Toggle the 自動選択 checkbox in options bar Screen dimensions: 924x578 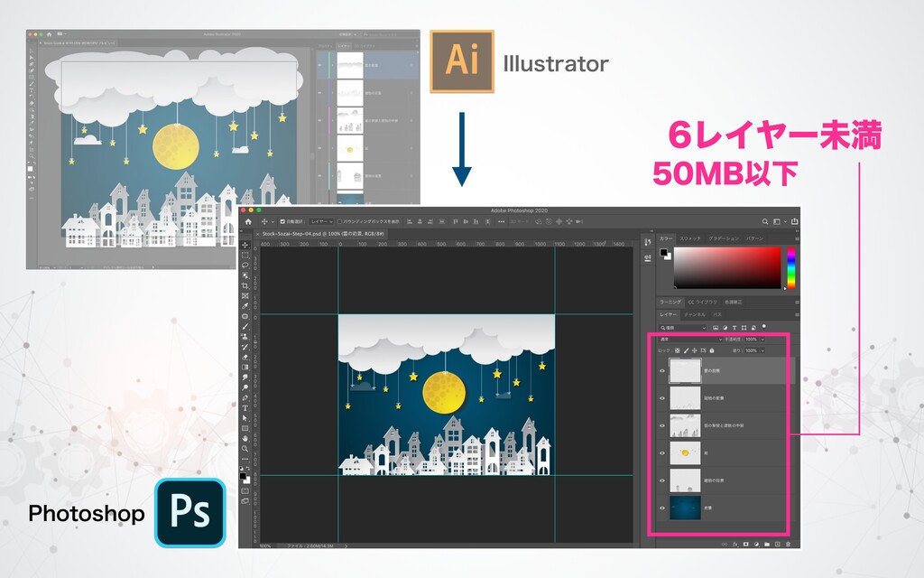(x=282, y=222)
